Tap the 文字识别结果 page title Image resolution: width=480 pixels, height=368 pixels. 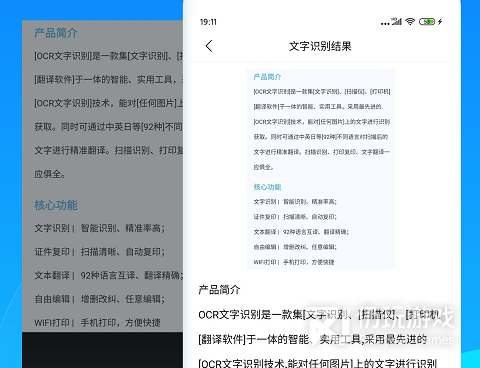tap(320, 46)
